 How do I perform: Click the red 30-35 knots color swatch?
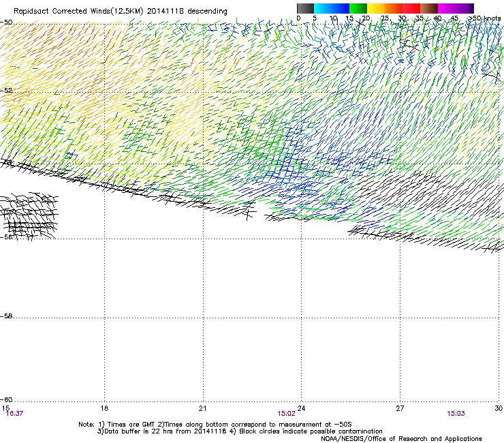(411, 8)
